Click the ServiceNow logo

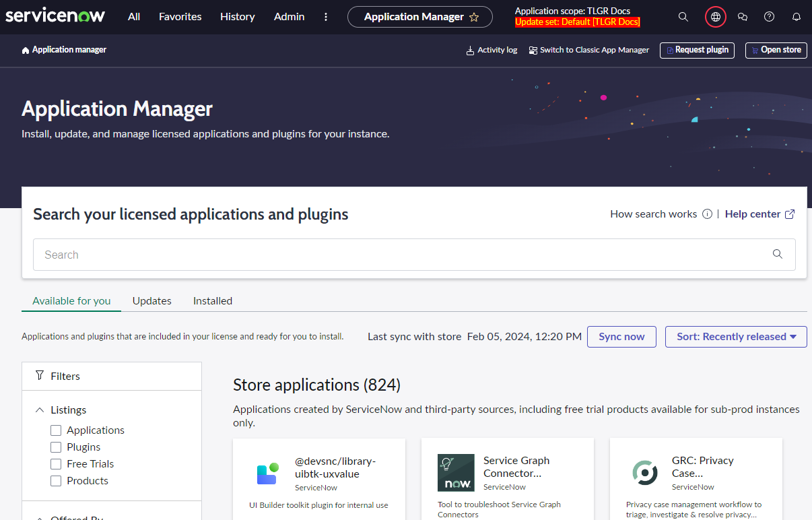point(55,16)
